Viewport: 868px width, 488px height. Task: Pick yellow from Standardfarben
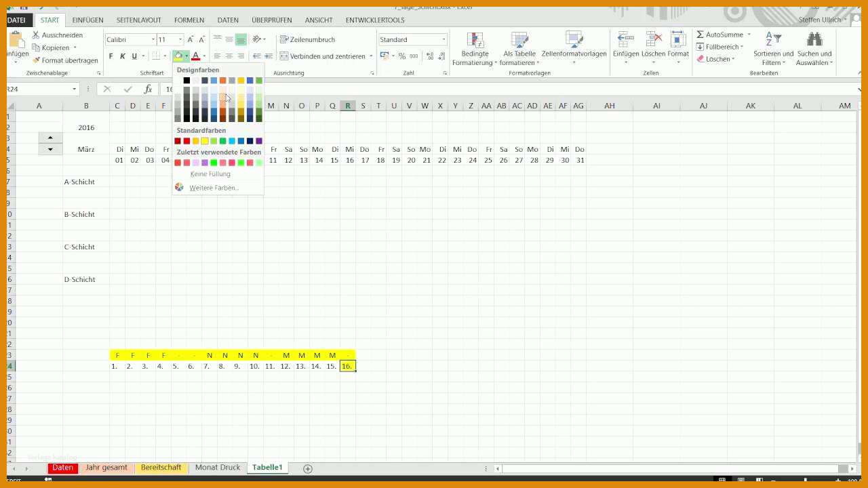[205, 141]
